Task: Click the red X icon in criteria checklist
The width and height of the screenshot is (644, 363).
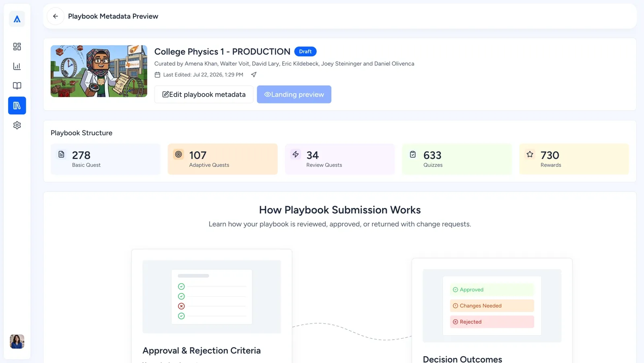Action: (182, 306)
